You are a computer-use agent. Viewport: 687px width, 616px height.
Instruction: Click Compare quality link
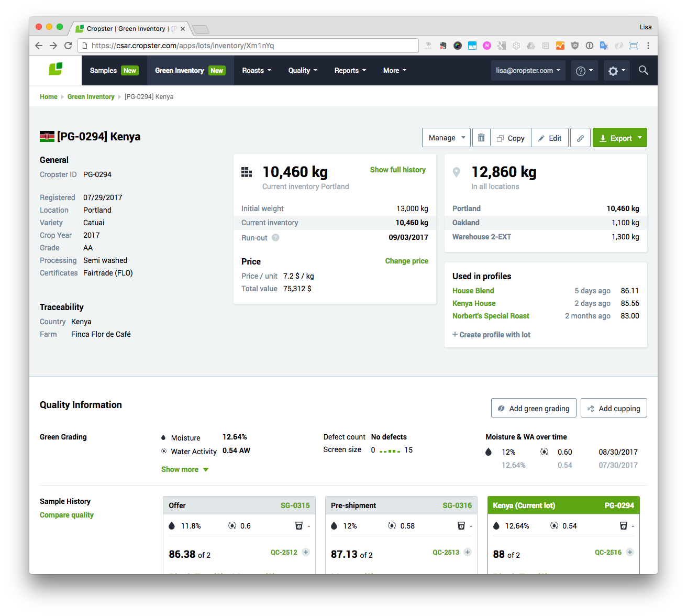pyautogui.click(x=67, y=515)
